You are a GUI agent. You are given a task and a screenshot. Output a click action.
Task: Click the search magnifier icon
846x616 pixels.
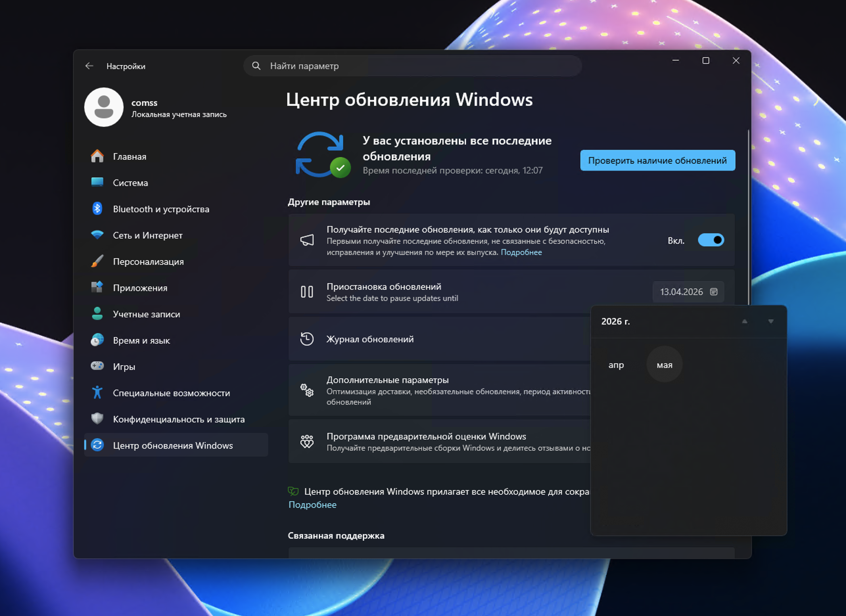[x=256, y=66]
